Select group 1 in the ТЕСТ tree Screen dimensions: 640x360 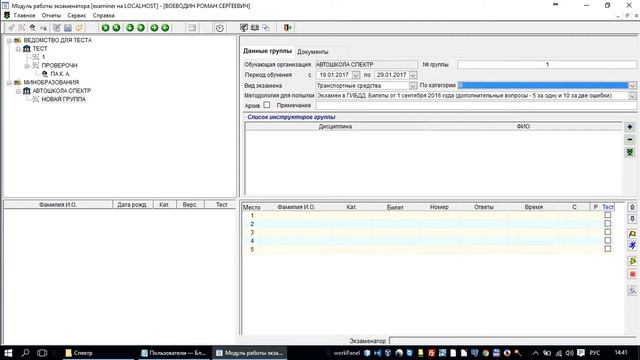pos(43,57)
